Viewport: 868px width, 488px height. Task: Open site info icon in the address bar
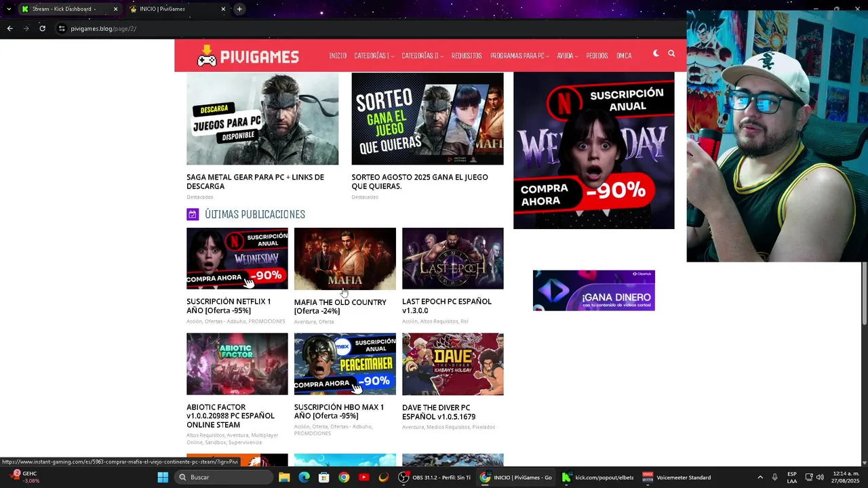[x=62, y=28]
